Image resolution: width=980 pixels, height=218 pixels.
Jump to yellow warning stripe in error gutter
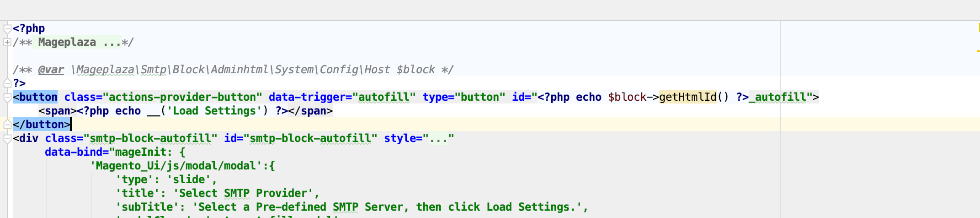pos(978,51)
